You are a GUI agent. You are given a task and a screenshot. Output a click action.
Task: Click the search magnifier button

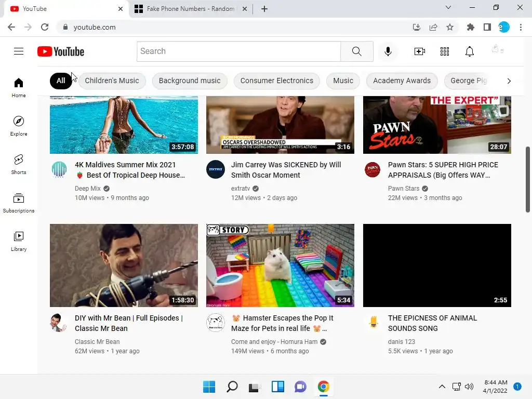tap(356, 51)
